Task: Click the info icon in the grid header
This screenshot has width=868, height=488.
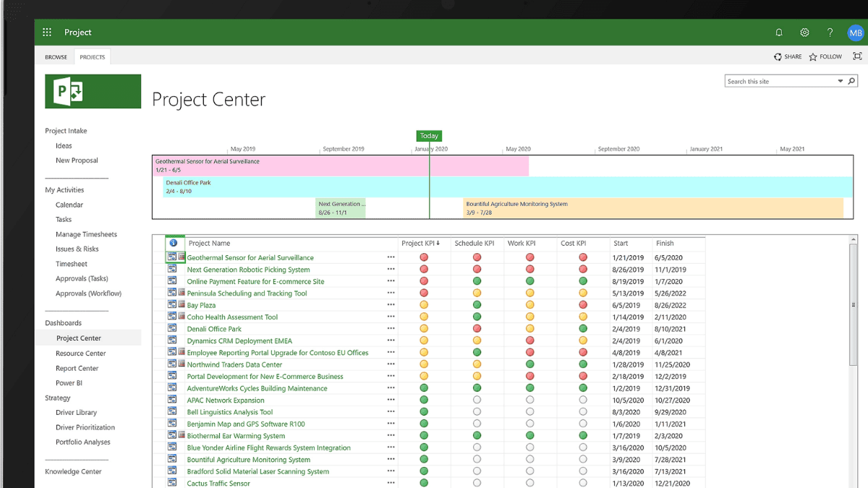Action: [x=174, y=243]
